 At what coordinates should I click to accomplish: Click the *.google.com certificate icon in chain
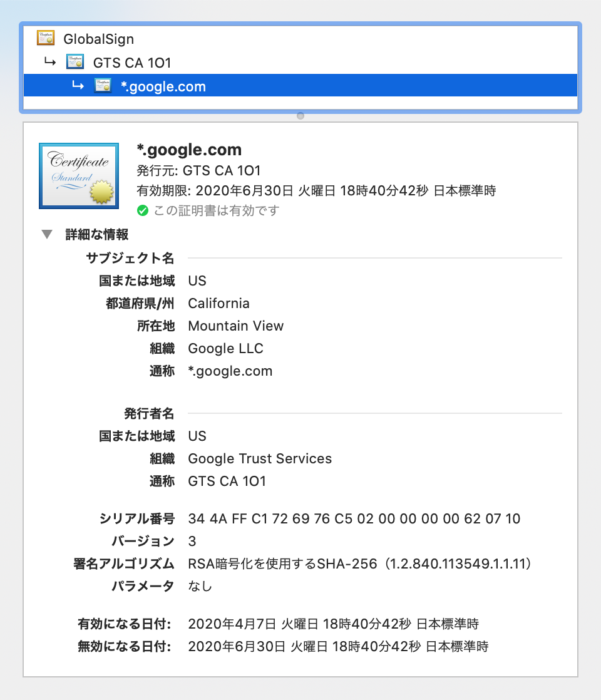coord(103,85)
